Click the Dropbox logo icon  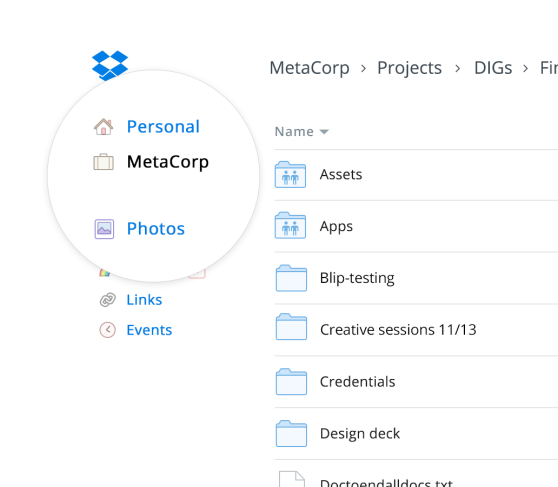click(x=110, y=66)
